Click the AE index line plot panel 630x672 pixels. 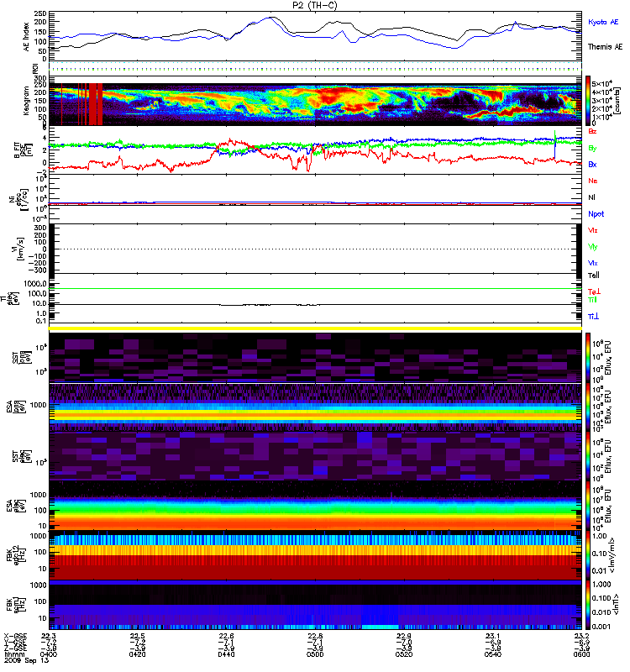click(x=315, y=36)
